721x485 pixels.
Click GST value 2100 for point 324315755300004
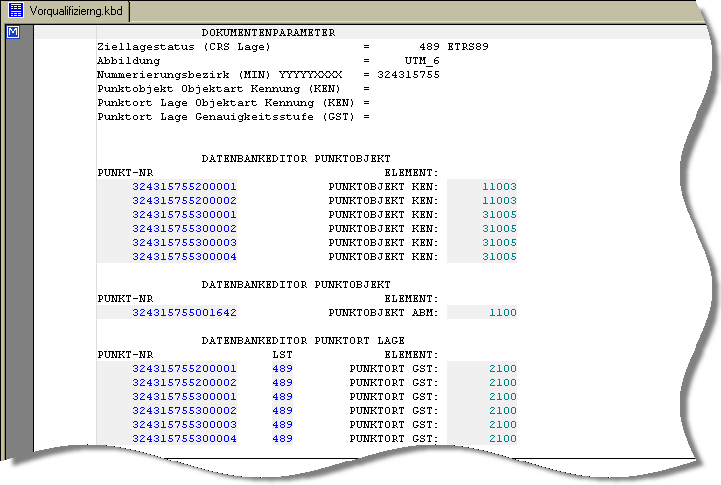502,439
